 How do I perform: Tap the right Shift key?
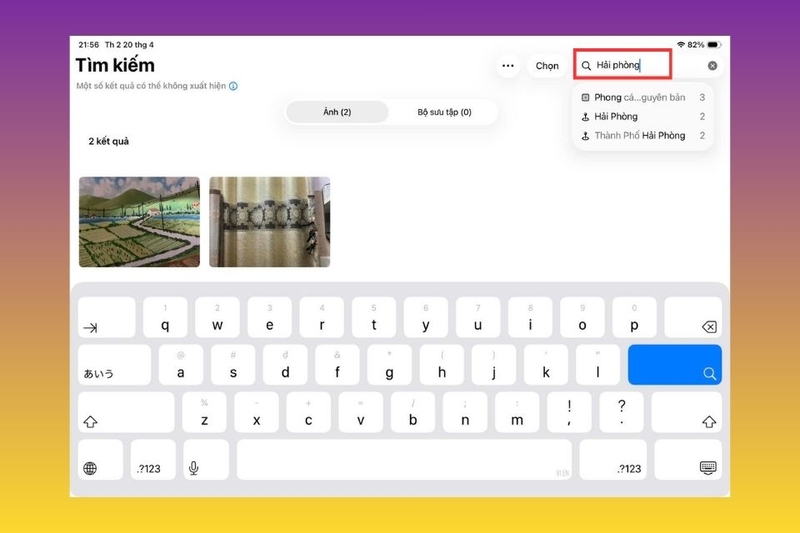[687, 412]
